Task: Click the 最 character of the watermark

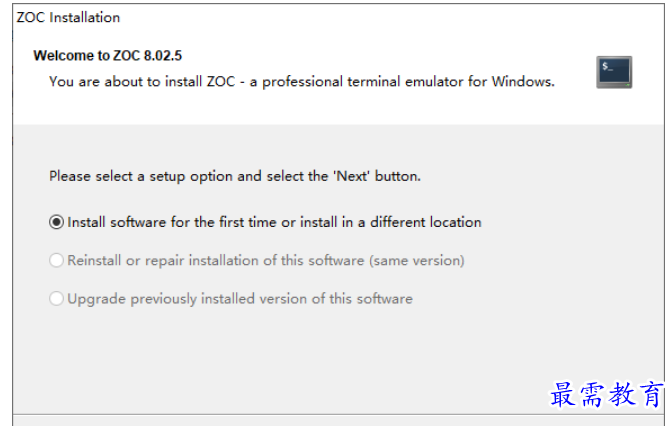Action: 563,394
